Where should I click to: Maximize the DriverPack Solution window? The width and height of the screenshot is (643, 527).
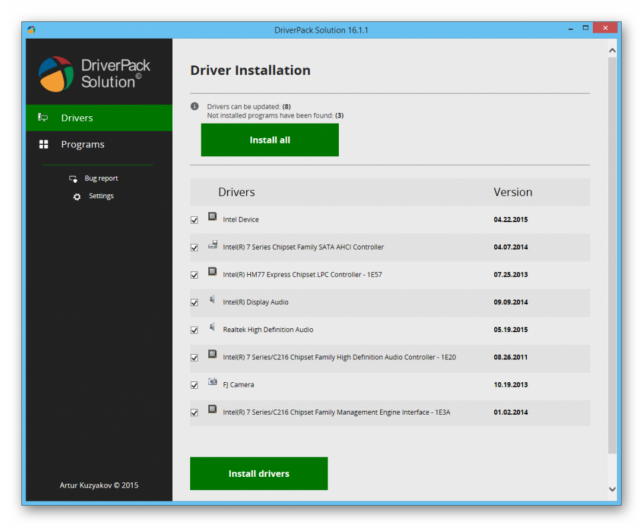click(586, 28)
